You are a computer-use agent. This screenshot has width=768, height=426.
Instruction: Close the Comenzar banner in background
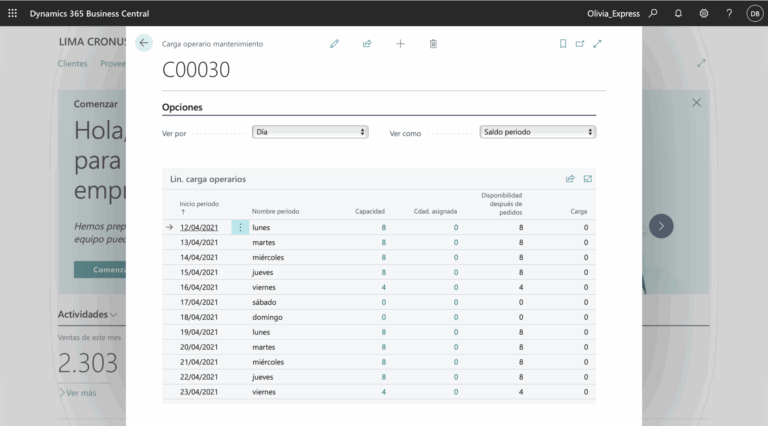tap(696, 103)
